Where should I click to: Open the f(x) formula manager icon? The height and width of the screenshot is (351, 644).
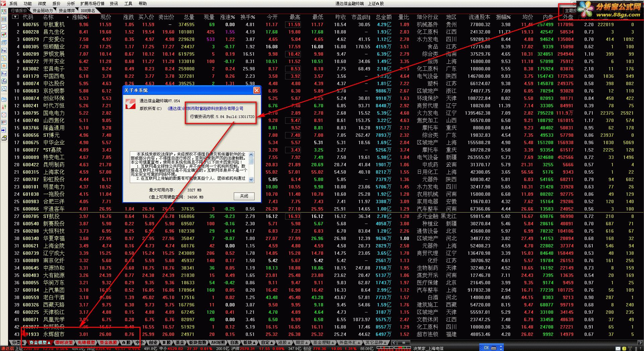pos(4,81)
